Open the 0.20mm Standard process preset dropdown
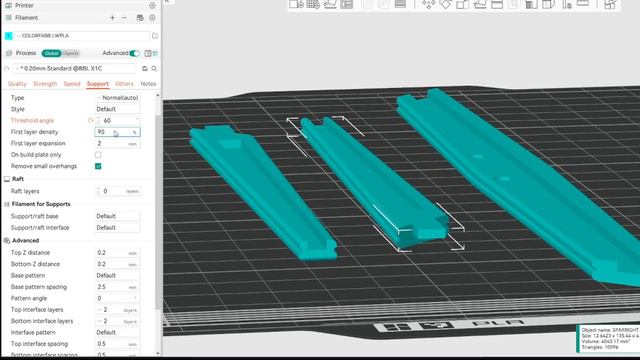The image size is (640, 360). [75, 69]
